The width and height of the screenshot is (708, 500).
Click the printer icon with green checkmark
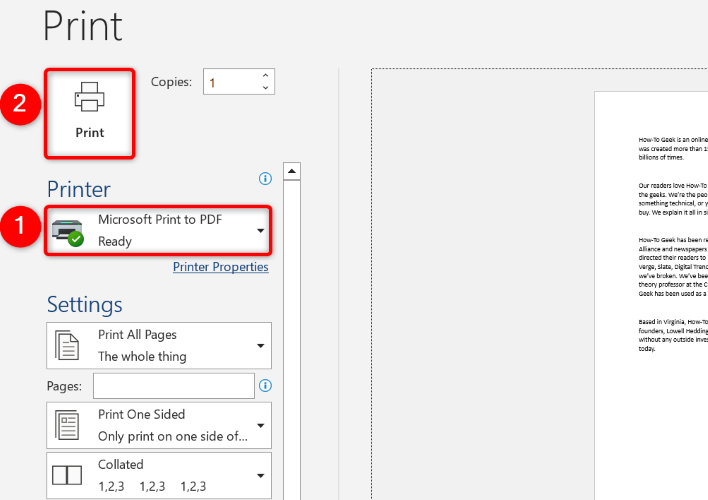coord(68,232)
